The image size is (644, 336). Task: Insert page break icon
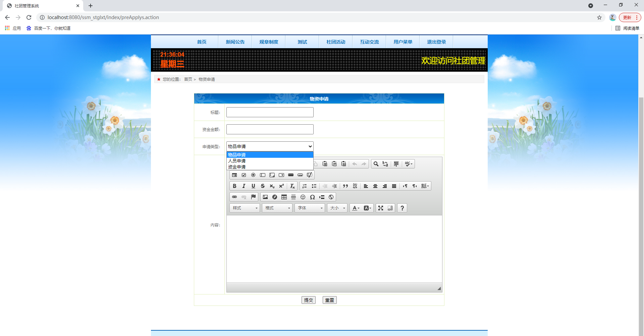322,197
